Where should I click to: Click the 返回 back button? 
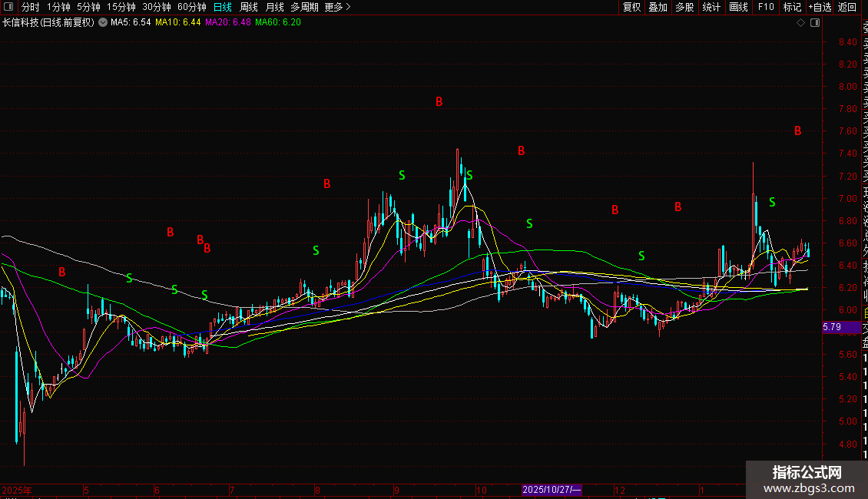coord(847,7)
